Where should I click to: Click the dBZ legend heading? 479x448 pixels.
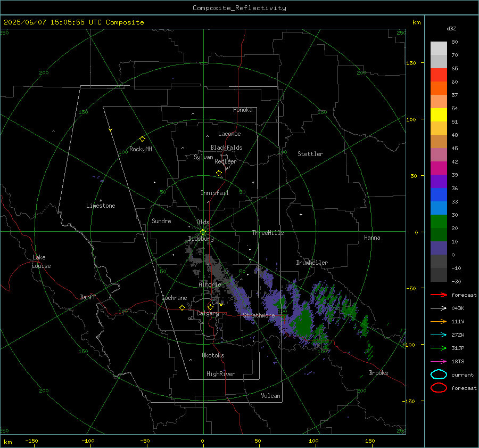point(451,28)
